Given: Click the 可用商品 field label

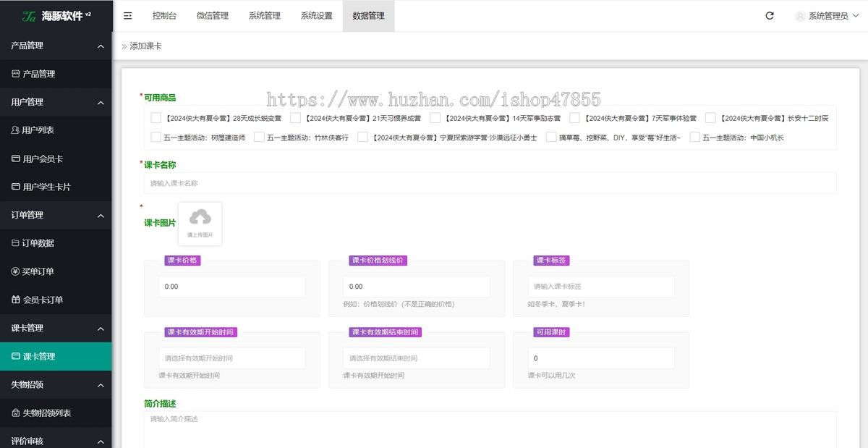Looking at the screenshot, I should point(160,98).
